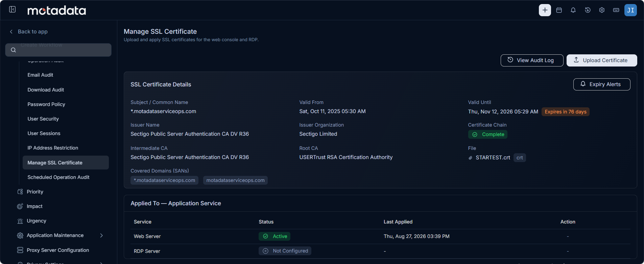Open the settings gear icon

(602, 10)
